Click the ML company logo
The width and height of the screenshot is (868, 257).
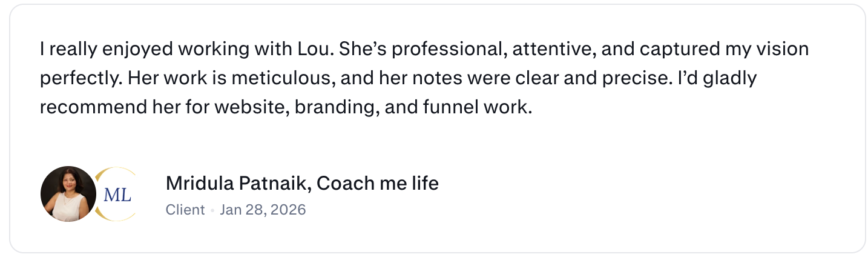tap(117, 194)
